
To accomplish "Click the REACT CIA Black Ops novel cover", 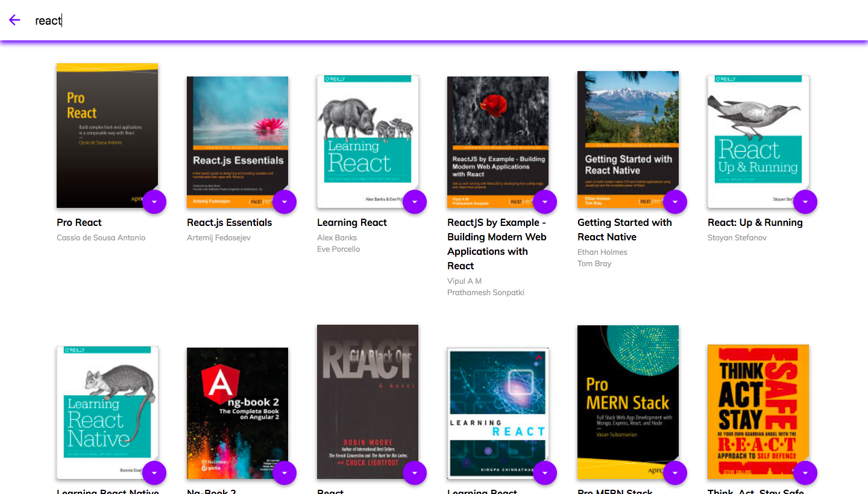I will coord(368,402).
